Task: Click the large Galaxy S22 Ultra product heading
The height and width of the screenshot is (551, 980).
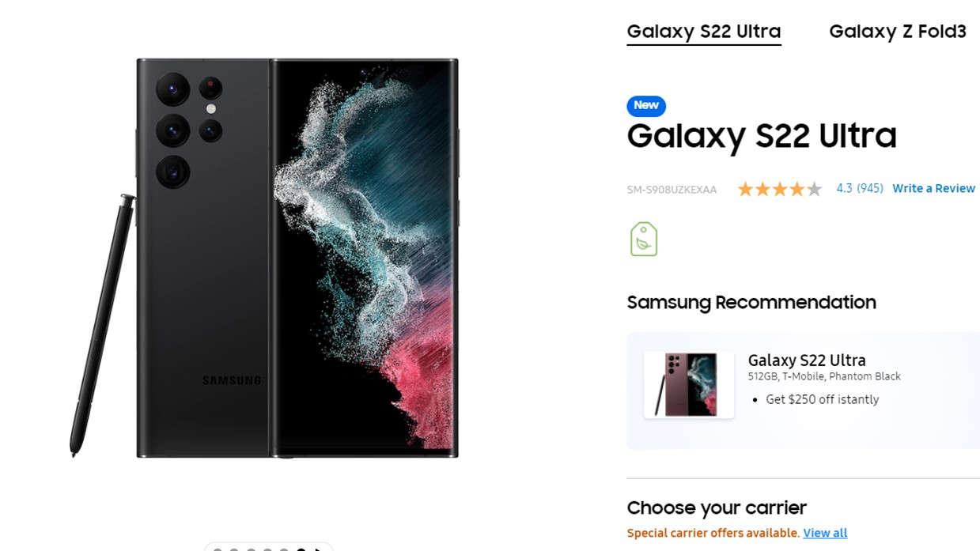Action: [x=761, y=136]
